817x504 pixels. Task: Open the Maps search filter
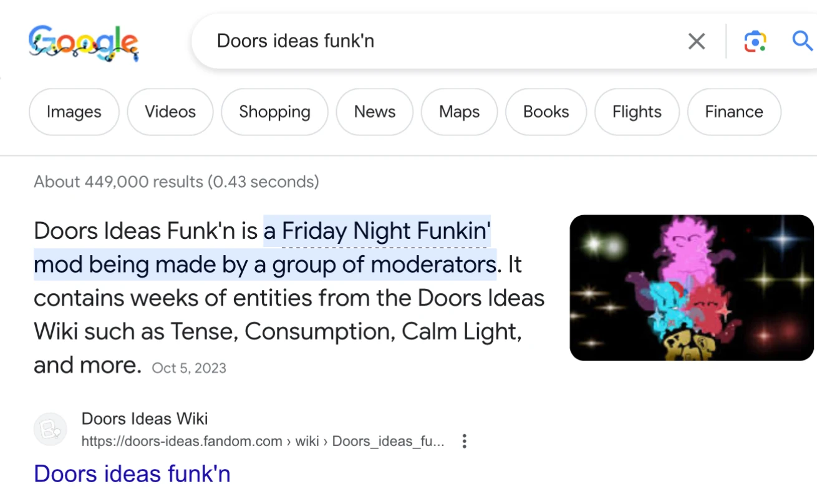[459, 112]
